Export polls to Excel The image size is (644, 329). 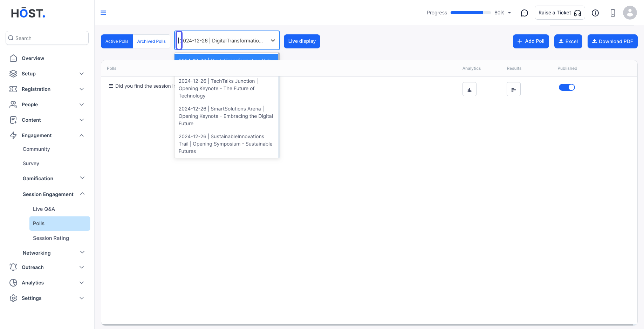(x=568, y=41)
